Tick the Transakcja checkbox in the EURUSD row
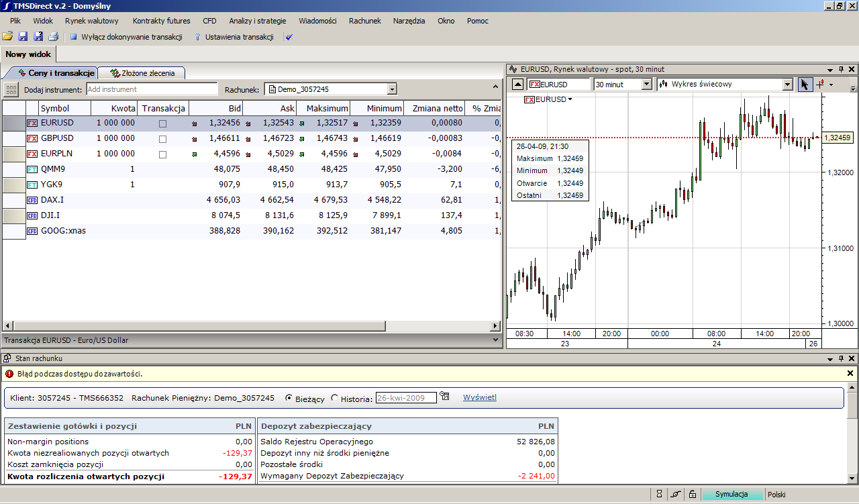Screen dimensions: 859x504 [x=162, y=123]
